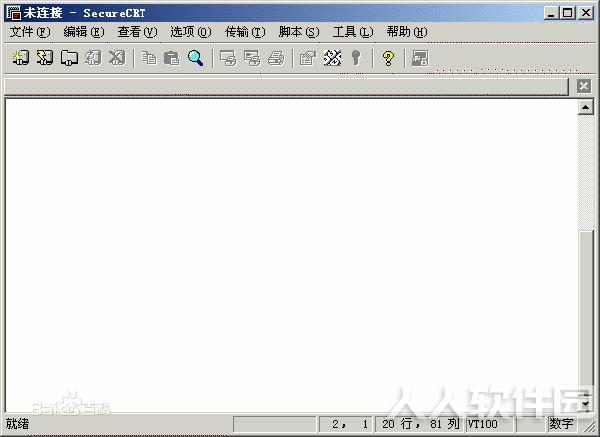600x437 pixels.
Task: Click the 就绪 status text
Action: click(x=17, y=424)
